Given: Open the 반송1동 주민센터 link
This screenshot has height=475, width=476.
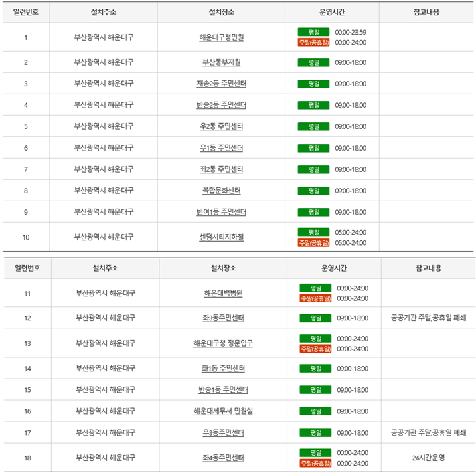Looking at the screenshot, I should tap(223, 390).
